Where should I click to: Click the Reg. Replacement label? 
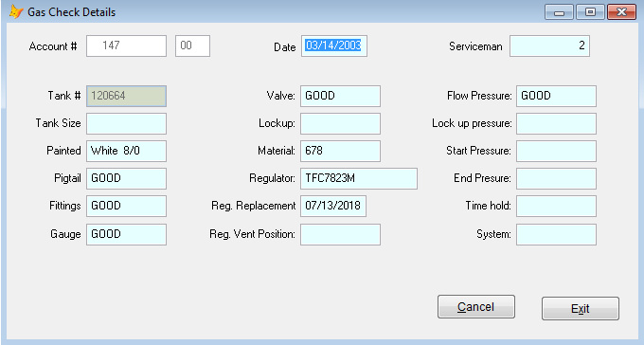(254, 206)
